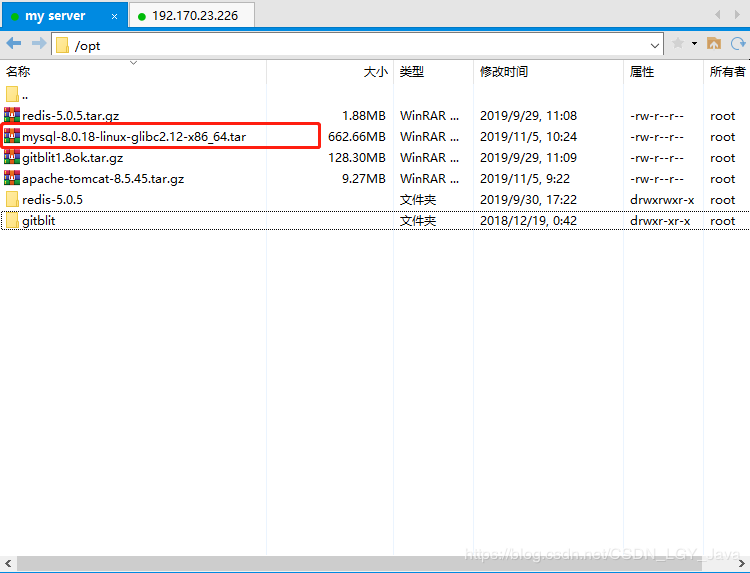Image resolution: width=750 pixels, height=573 pixels.
Task: Click the /opt path input field
Action: (x=357, y=45)
